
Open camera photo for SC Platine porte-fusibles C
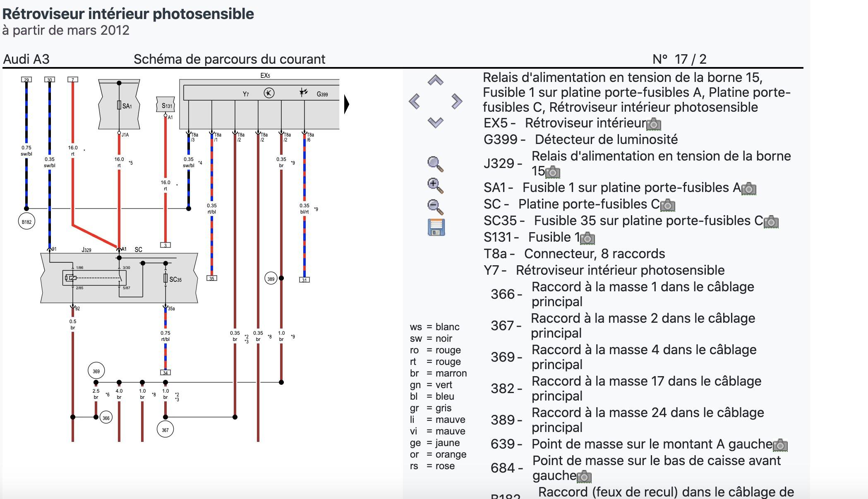click(x=668, y=205)
